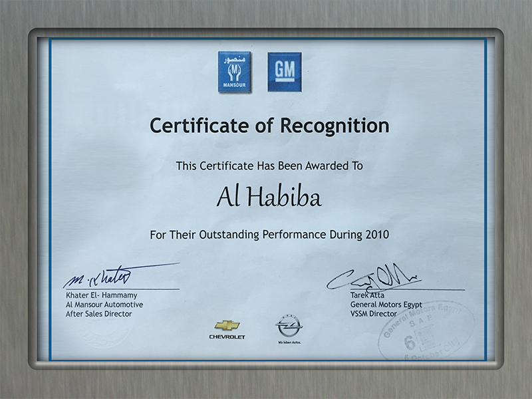
Task: Click 'This Certificate Has Been Awarded To' line
Action: click(269, 166)
